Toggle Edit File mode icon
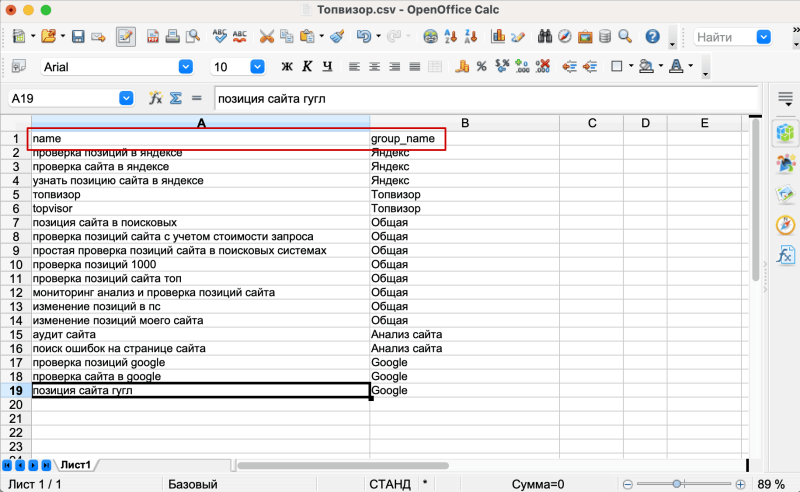Screen dimensions: 800x492 125,37
